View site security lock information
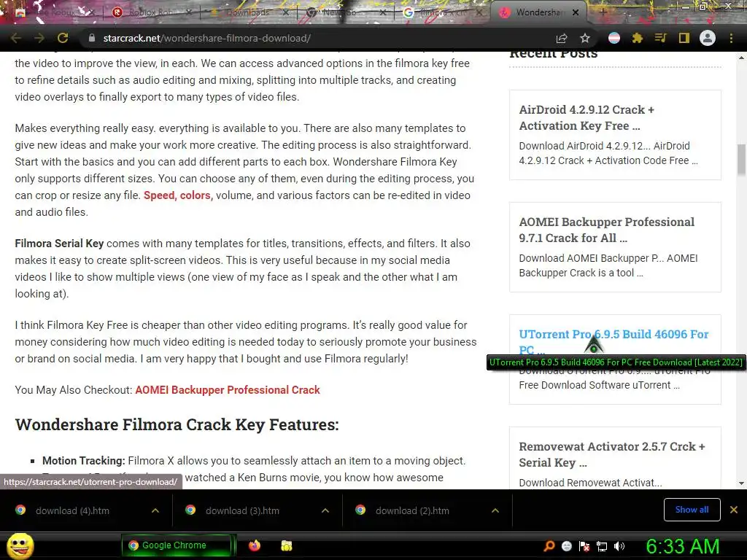This screenshot has width=747, height=560. (92, 38)
